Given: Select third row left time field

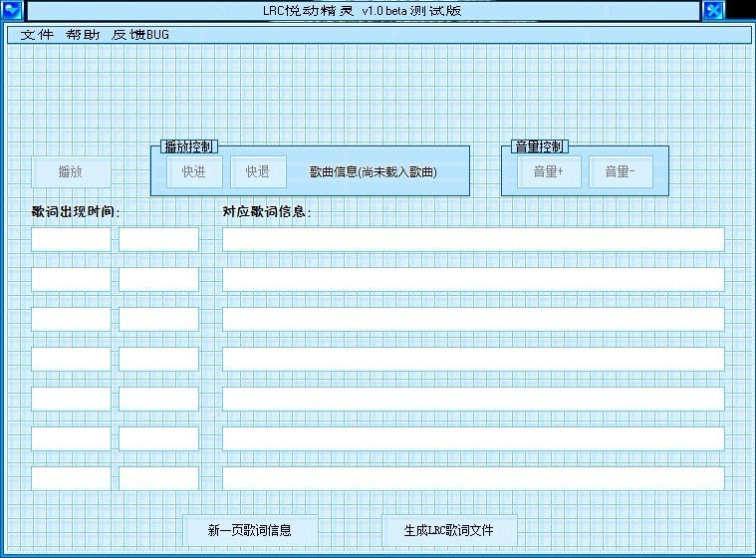Looking at the screenshot, I should 71,319.
